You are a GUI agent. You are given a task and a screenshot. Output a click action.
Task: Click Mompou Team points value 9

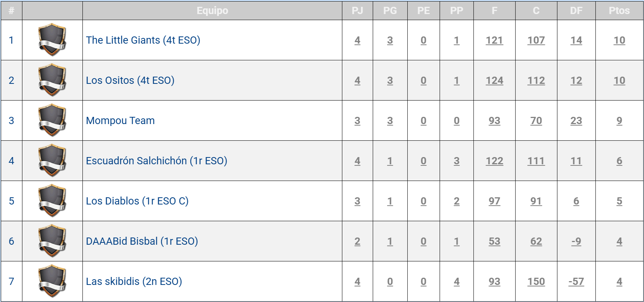coord(619,121)
